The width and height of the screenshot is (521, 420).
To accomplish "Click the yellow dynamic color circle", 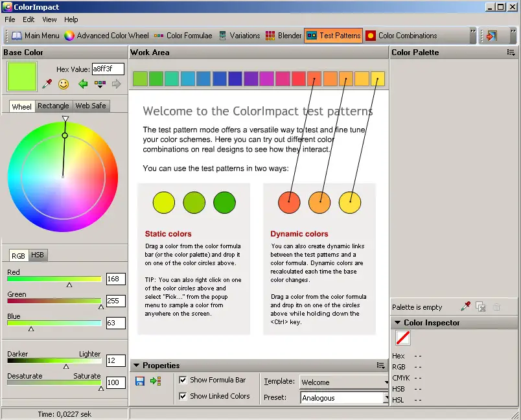I will pos(350,202).
